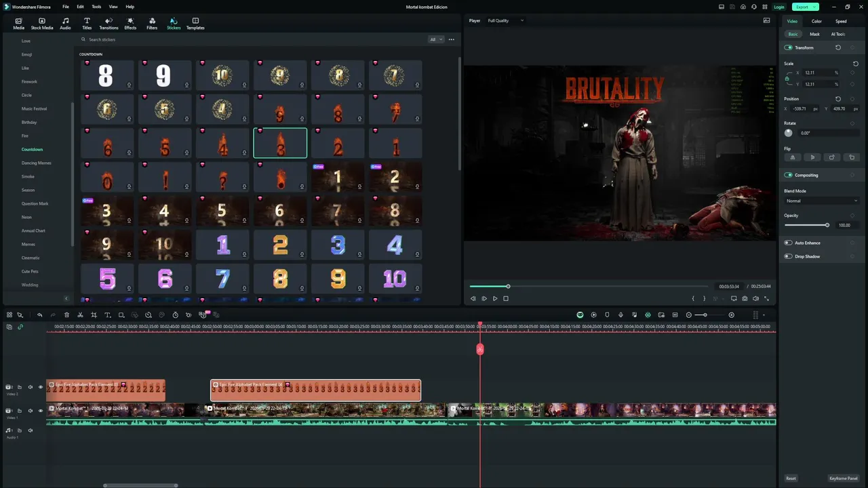Toggle the Compositing switch
Screen dimensions: 868x488
[x=789, y=175]
